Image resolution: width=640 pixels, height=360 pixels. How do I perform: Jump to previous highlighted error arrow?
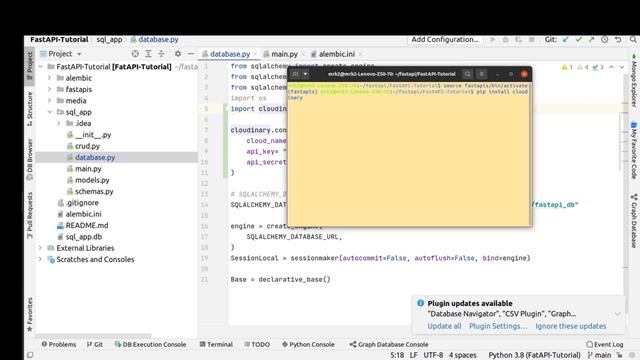point(611,67)
